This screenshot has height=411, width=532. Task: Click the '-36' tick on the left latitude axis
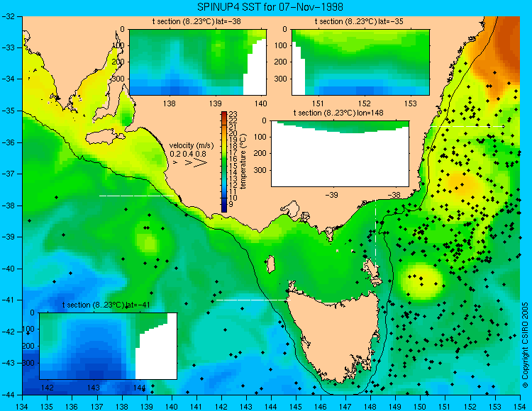pyautogui.click(x=7, y=142)
